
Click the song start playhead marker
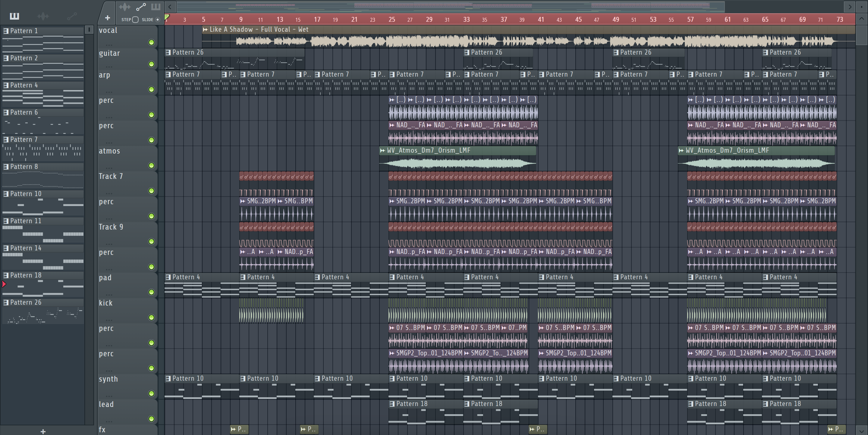(167, 17)
